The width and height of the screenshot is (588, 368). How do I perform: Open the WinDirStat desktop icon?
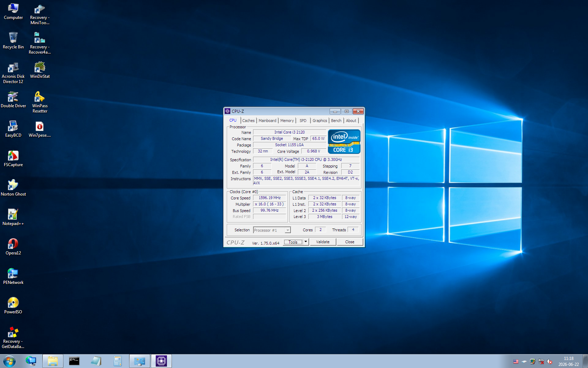pyautogui.click(x=40, y=70)
